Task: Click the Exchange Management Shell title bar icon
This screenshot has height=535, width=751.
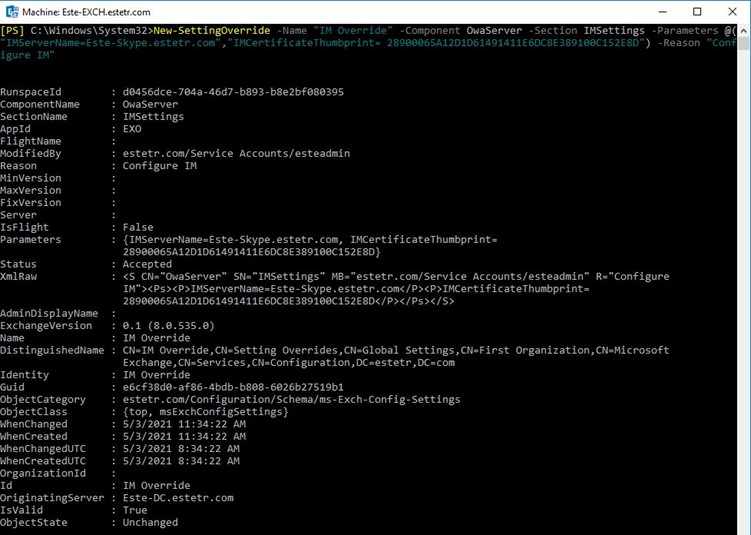Action: (x=11, y=12)
